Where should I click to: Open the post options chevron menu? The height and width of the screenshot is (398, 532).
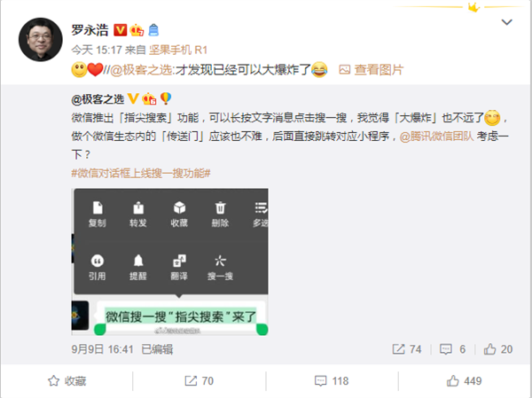(x=506, y=22)
